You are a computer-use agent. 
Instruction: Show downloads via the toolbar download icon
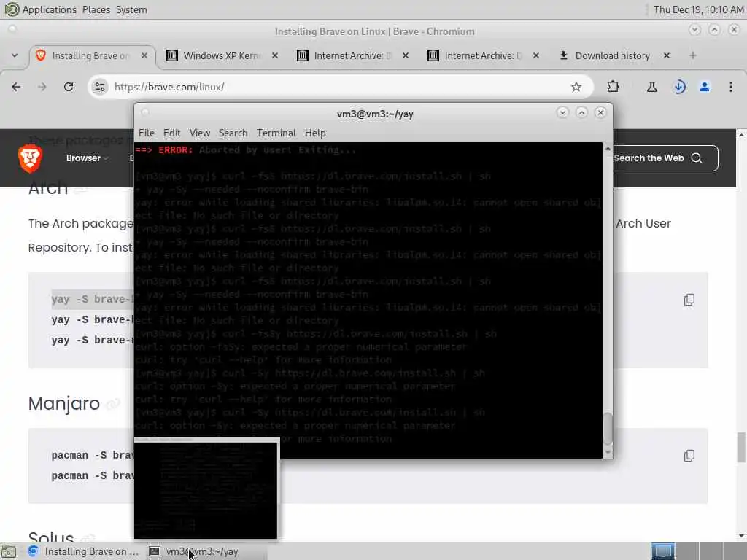click(x=679, y=87)
